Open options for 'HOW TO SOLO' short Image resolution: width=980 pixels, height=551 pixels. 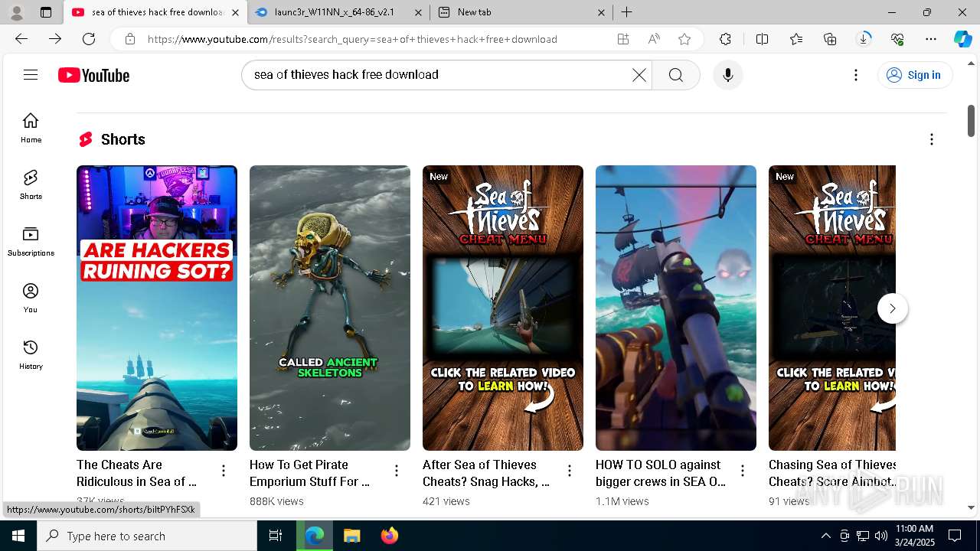pos(743,471)
